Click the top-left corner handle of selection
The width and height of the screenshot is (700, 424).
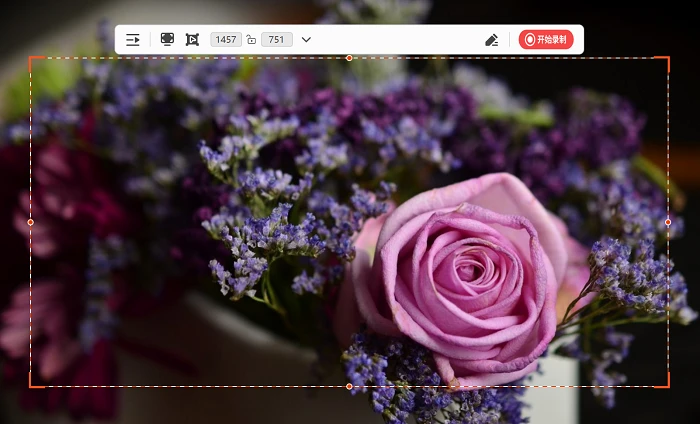pos(30,58)
